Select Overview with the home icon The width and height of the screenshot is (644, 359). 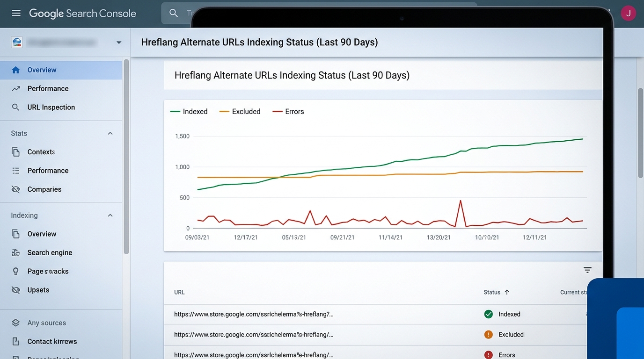61,70
